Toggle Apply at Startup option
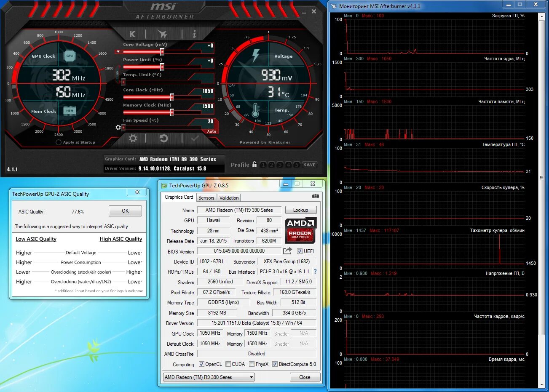 [x=59, y=142]
